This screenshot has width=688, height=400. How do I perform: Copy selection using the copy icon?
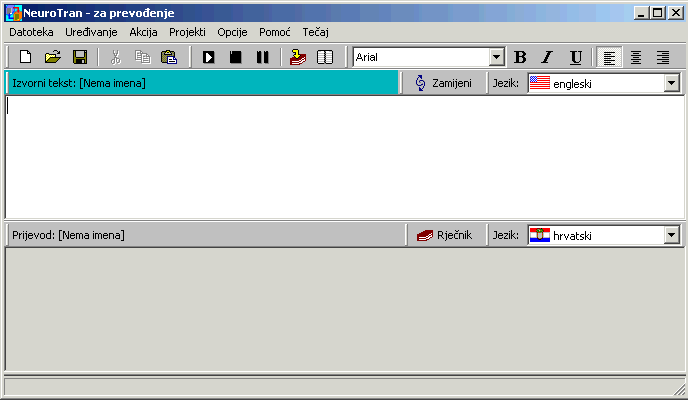(x=143, y=57)
